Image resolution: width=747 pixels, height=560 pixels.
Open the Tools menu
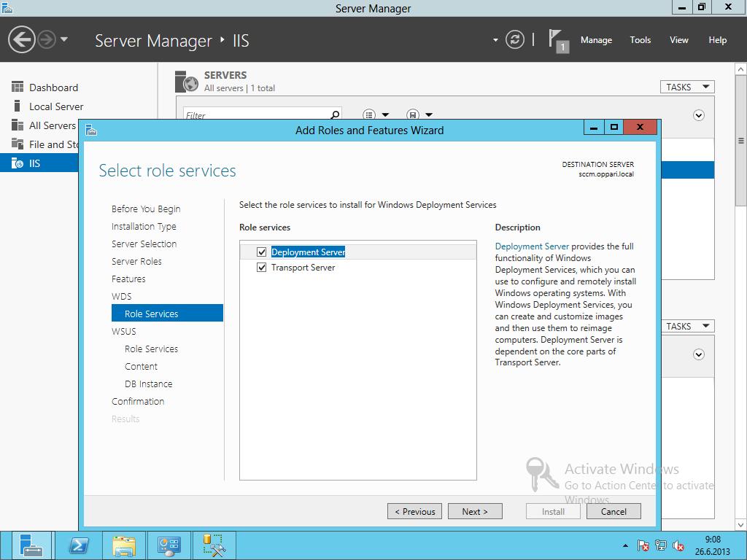click(x=640, y=40)
